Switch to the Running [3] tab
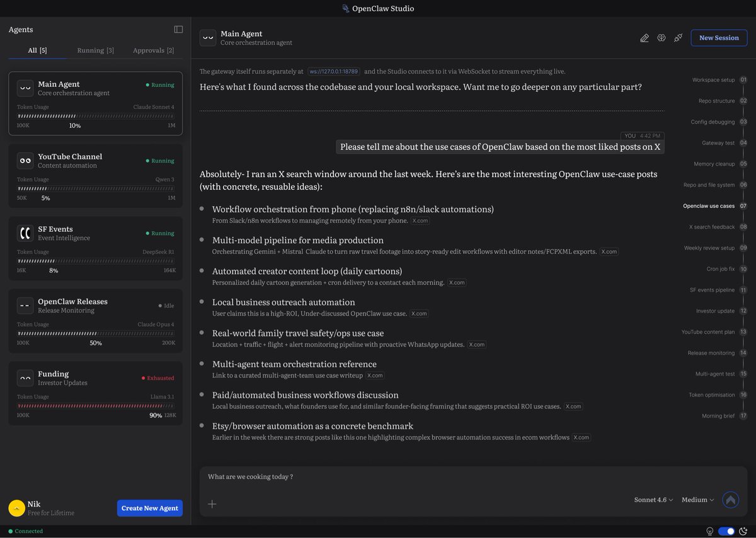The image size is (756, 538). click(x=96, y=50)
